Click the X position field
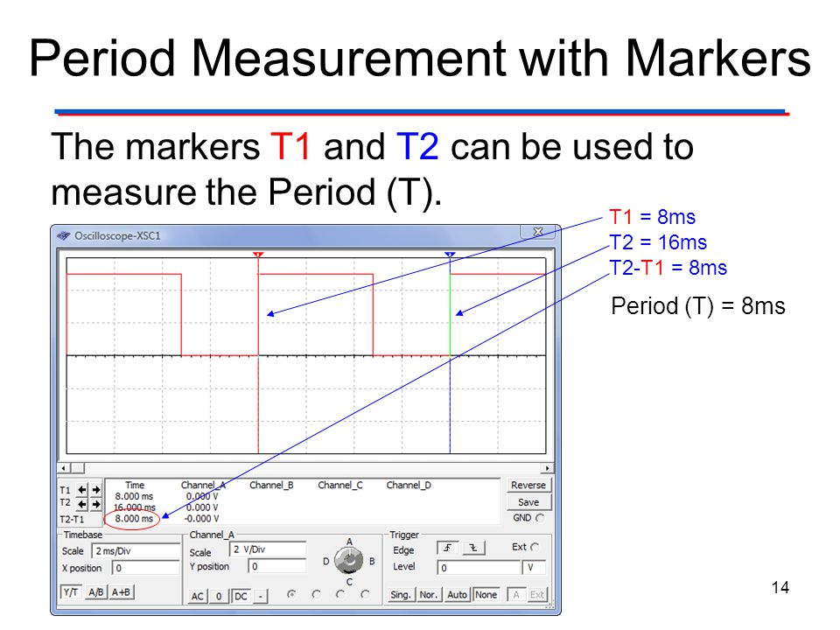 [146, 567]
